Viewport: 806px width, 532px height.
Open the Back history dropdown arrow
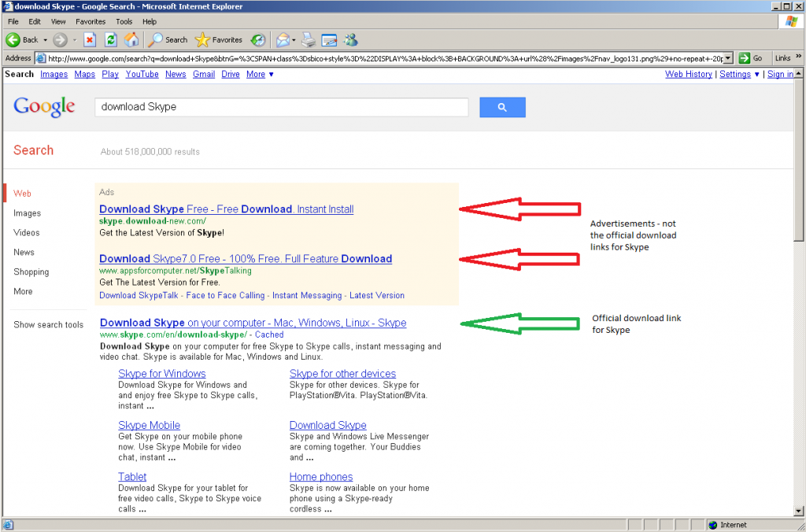[x=45, y=40]
